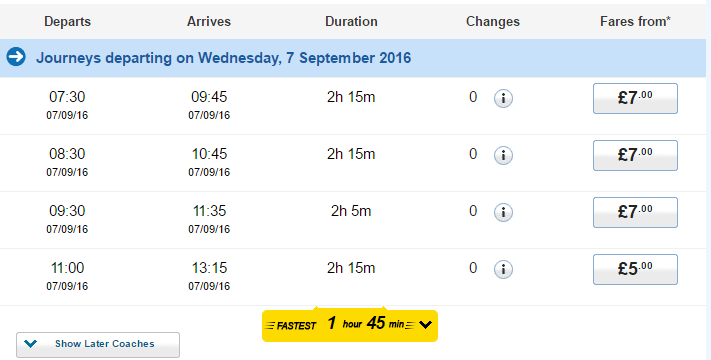Image resolution: width=711 pixels, height=360 pixels.
Task: Click the down arrow on Fastest banner
Action: (x=425, y=325)
